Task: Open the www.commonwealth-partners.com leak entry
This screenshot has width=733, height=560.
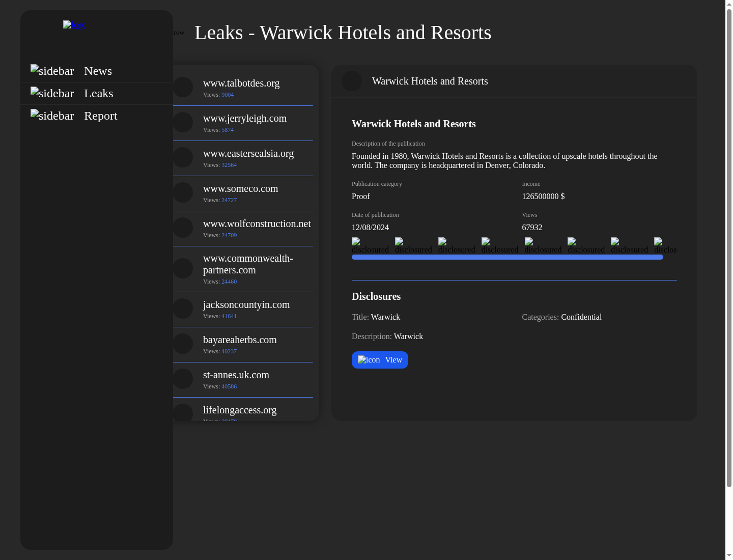Action: 243,269
